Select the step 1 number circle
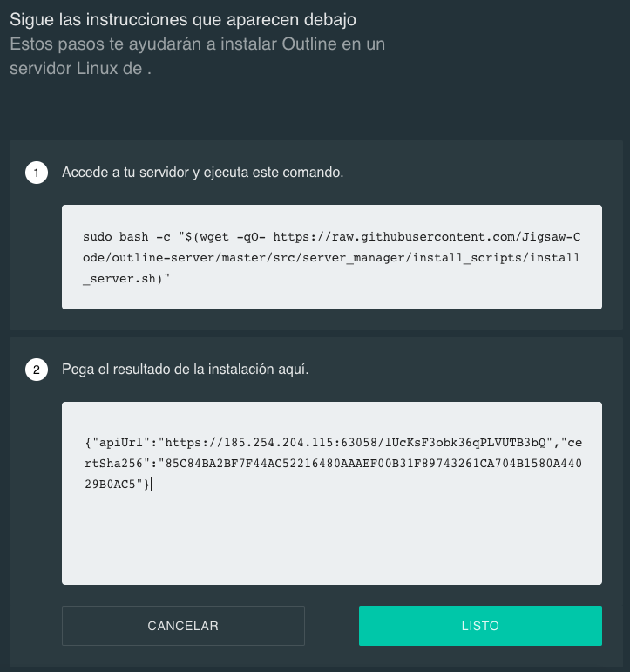 37,173
